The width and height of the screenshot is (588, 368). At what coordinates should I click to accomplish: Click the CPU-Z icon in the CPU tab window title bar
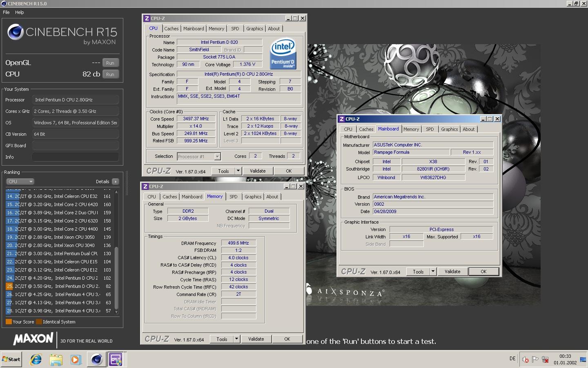point(147,18)
